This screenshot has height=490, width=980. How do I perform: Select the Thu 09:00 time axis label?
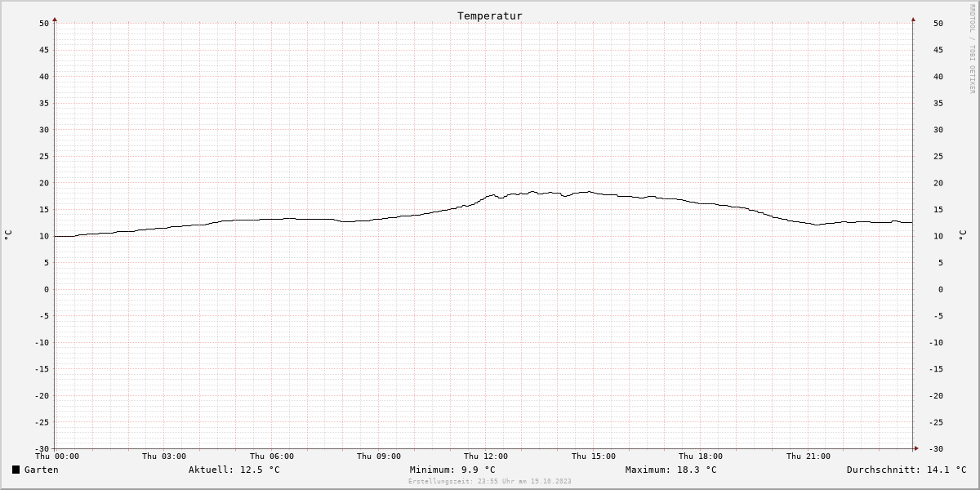point(379,457)
